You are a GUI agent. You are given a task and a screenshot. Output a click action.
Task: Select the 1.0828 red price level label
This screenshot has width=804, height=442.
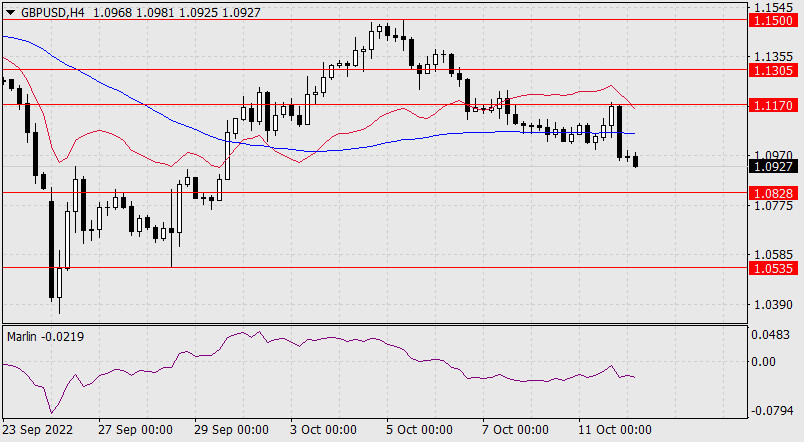pos(774,193)
